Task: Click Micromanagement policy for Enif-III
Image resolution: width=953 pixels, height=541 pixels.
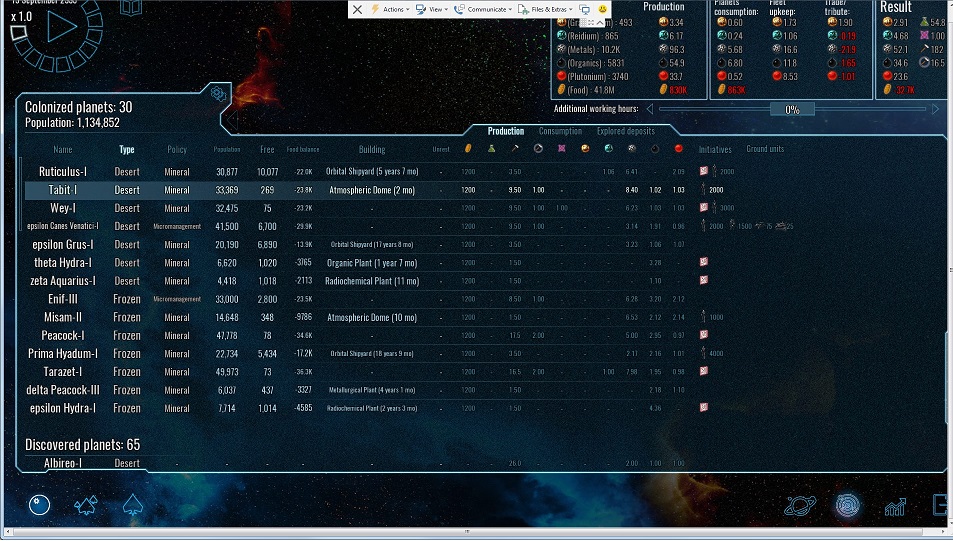Action: (x=177, y=299)
